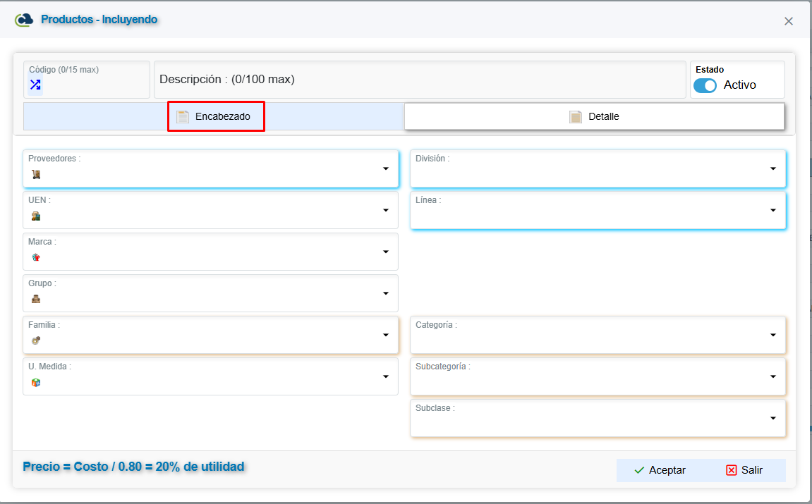Image resolution: width=812 pixels, height=504 pixels.
Task: Click the red X icon on Salir
Action: pos(731,470)
